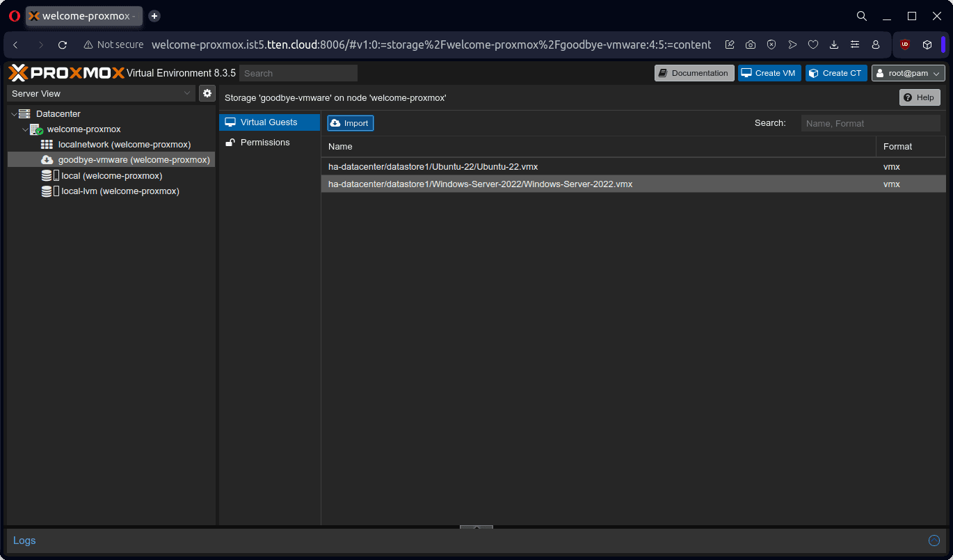Select localnetwork (welcome-proxmox) in tree

pyautogui.click(x=111, y=145)
